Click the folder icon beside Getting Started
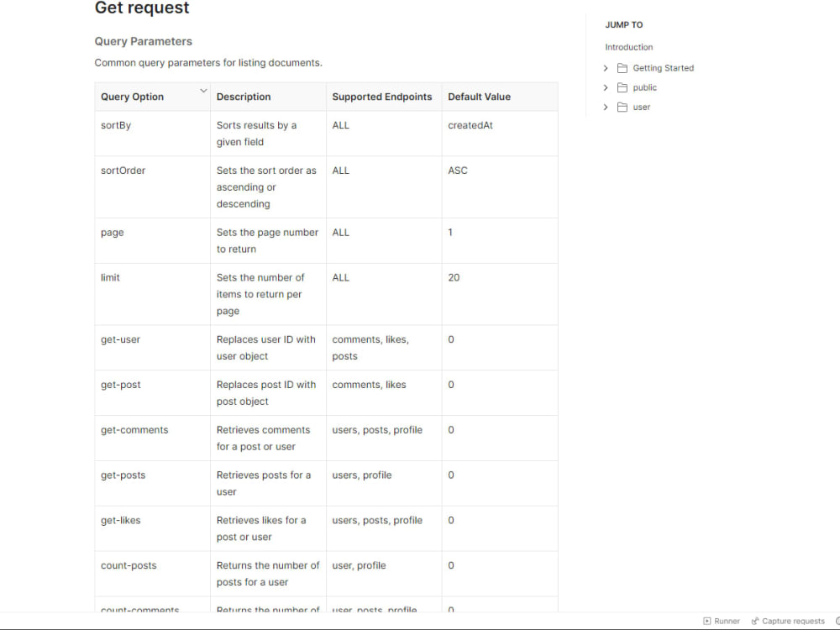The image size is (840, 630). [622, 68]
